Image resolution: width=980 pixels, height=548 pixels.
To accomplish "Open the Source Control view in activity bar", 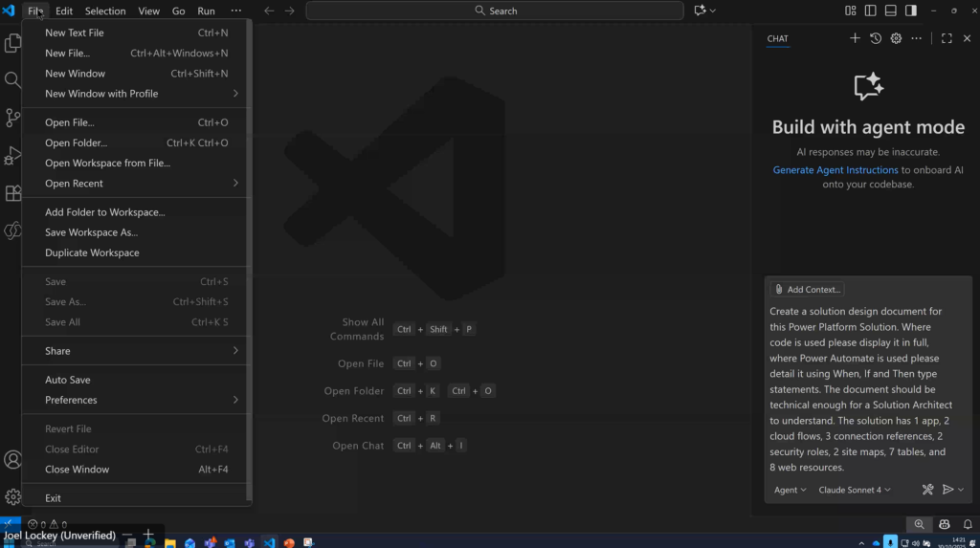I will pyautogui.click(x=12, y=118).
